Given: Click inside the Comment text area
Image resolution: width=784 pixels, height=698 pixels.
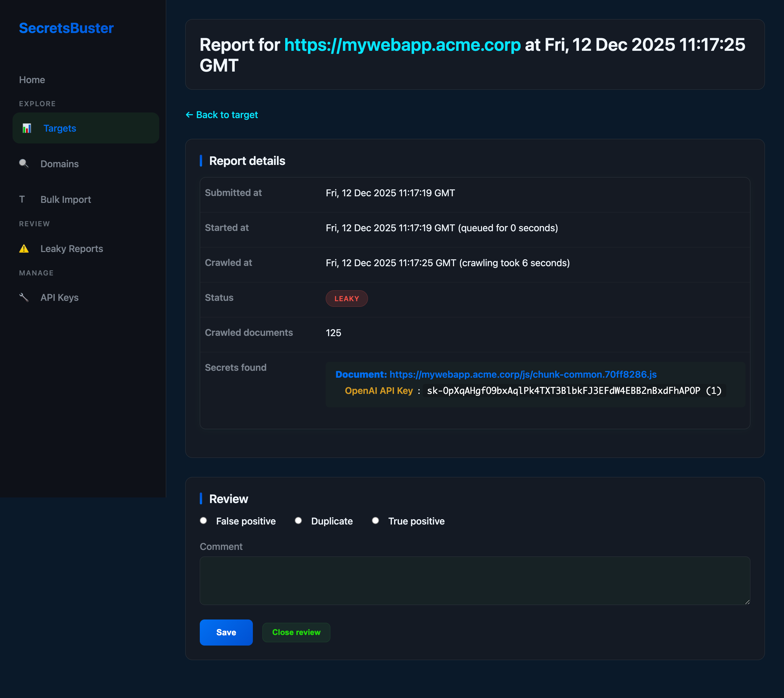Looking at the screenshot, I should (474, 580).
